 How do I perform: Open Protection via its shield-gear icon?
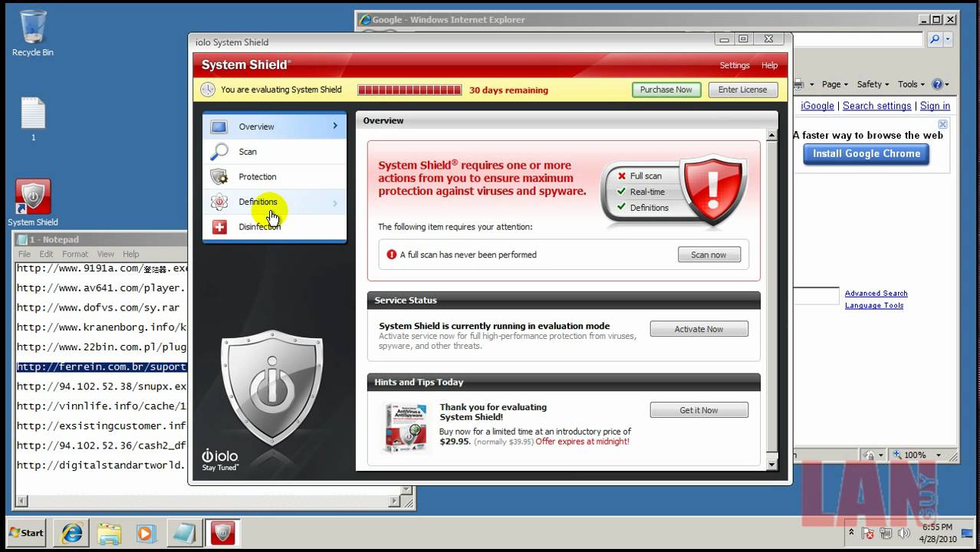pyautogui.click(x=219, y=177)
